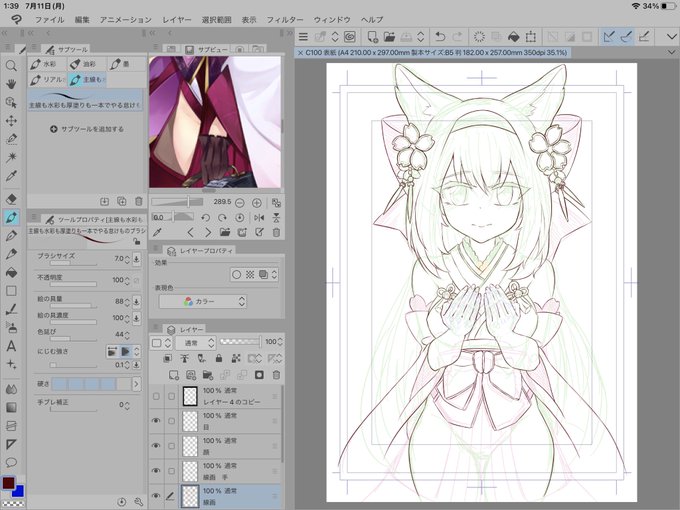Click the Redo arrow
Viewport: 680px width, 510px height.
(457, 37)
